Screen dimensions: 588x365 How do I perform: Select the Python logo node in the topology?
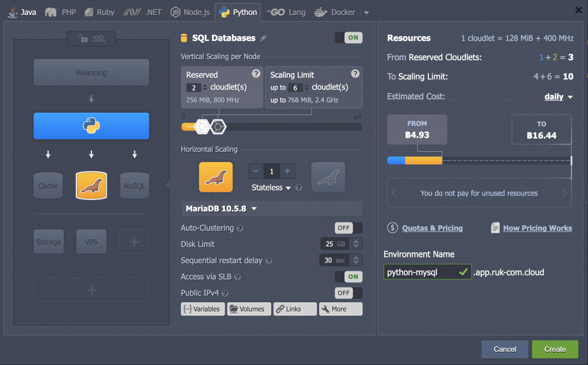[x=91, y=125]
